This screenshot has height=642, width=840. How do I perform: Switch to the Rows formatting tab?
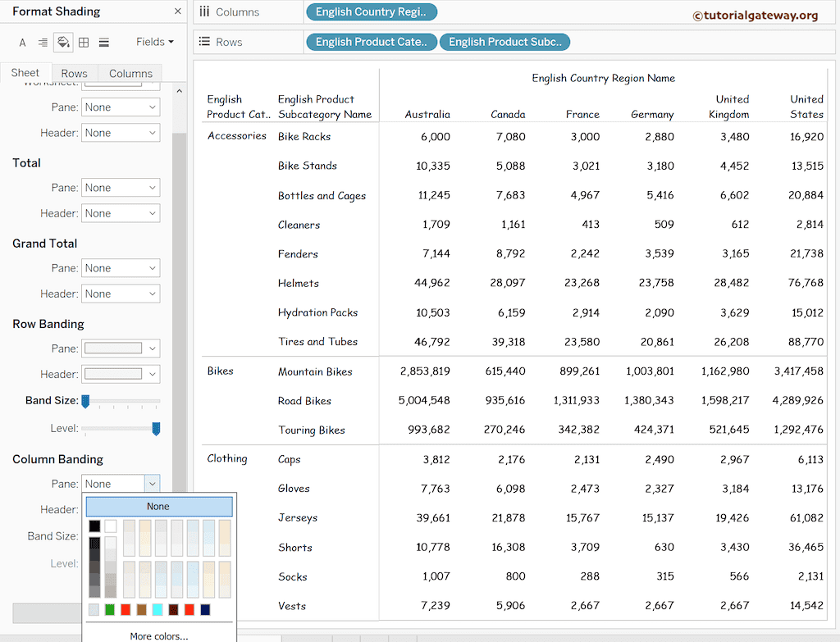coord(74,72)
